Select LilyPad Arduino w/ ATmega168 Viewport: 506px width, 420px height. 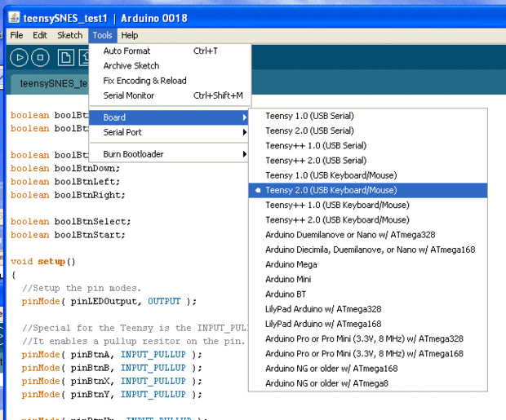click(x=368, y=324)
